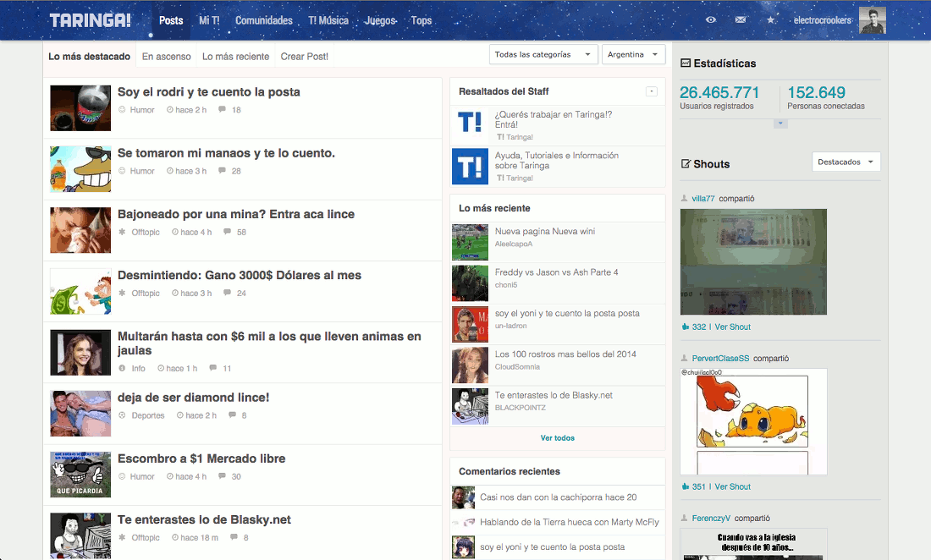Click comment bubble icon showing 11

(212, 368)
